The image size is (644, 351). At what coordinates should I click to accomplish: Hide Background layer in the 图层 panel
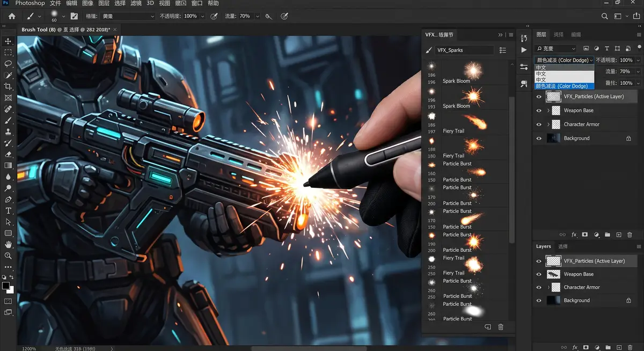pos(539,138)
